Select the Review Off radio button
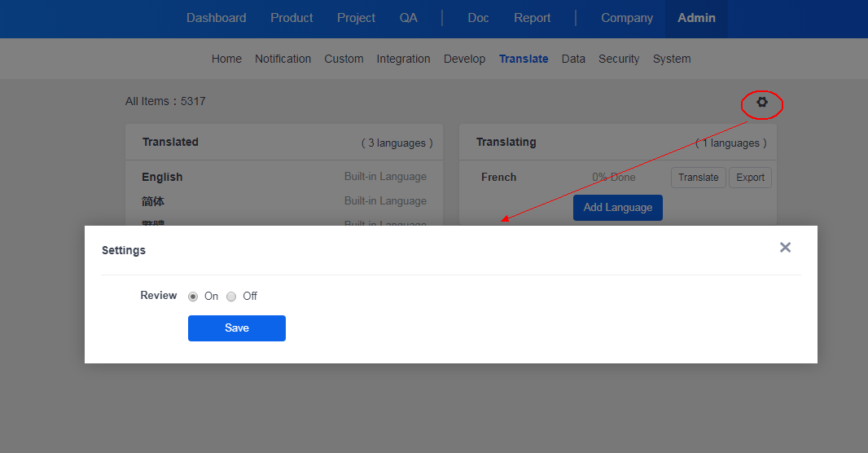The width and height of the screenshot is (868, 453). 231,297
